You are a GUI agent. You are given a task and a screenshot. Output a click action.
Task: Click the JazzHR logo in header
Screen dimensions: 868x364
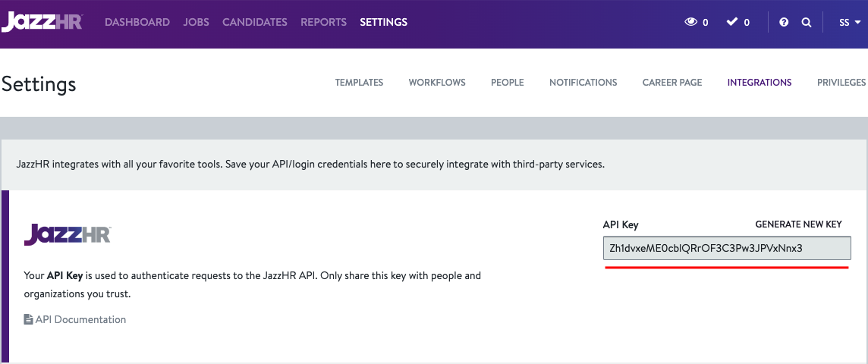tap(42, 22)
